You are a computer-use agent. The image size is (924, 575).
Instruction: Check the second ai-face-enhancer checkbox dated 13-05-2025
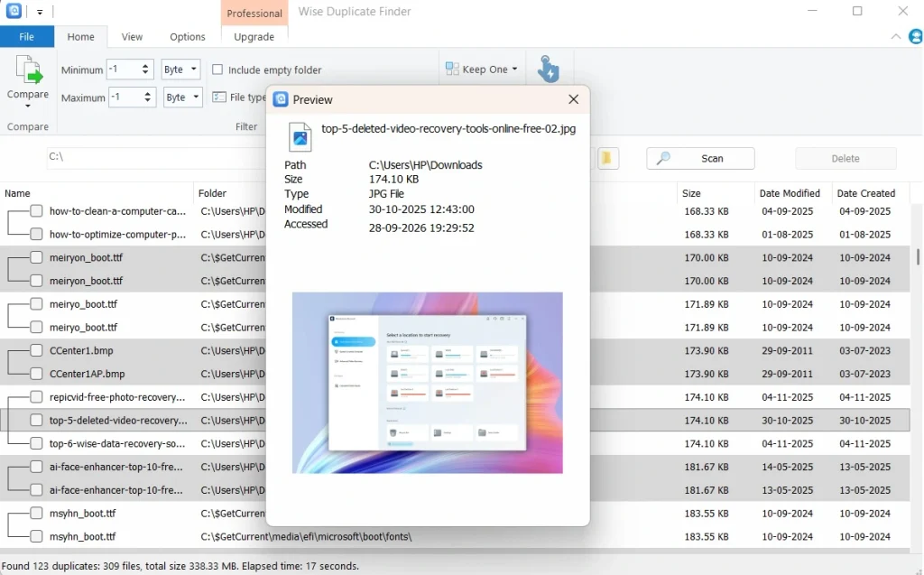[x=36, y=489]
